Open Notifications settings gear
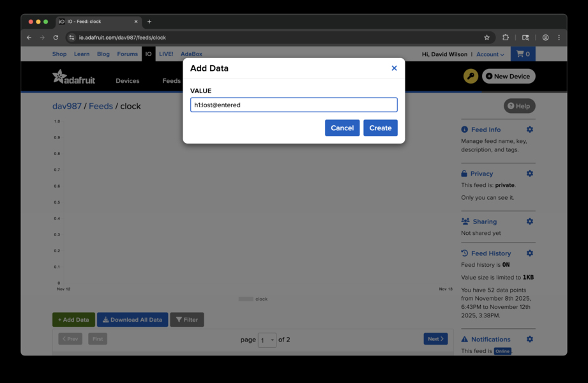 click(529, 339)
